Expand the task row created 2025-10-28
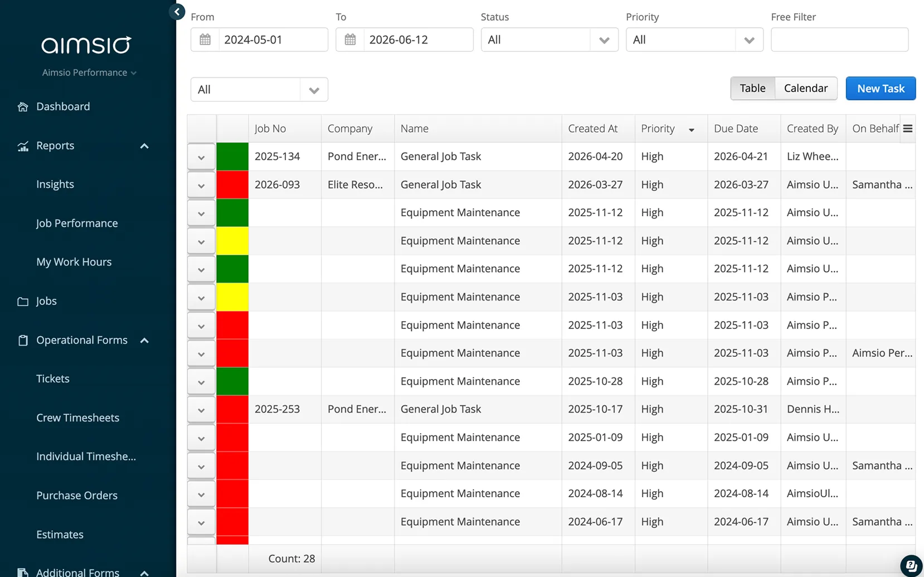Screen dimensions: 924x577 [201, 382]
